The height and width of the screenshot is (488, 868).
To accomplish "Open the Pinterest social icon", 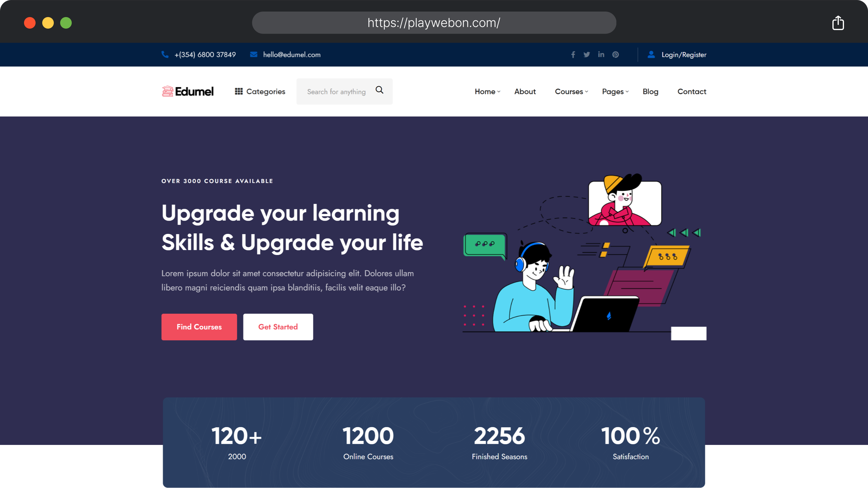I will (x=615, y=55).
